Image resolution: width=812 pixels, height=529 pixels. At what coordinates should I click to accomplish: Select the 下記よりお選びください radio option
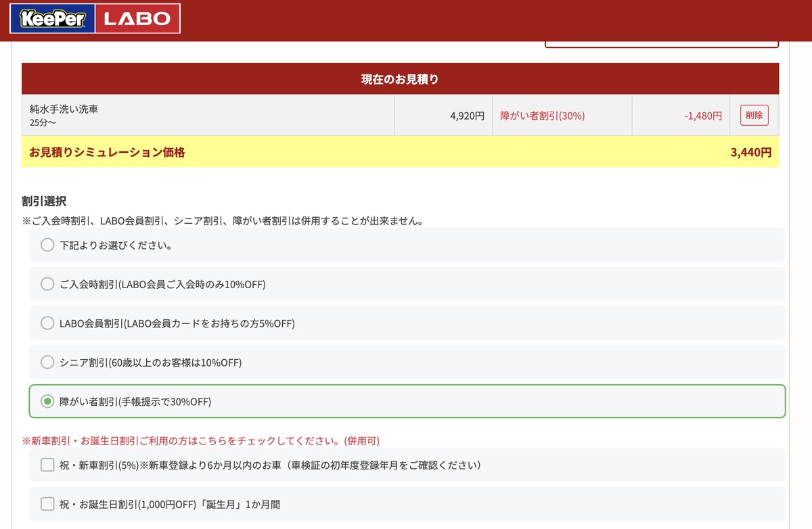click(x=47, y=245)
